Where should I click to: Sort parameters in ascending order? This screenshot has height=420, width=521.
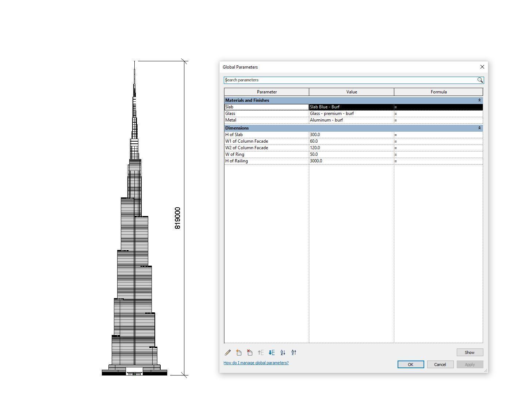pyautogui.click(x=283, y=352)
